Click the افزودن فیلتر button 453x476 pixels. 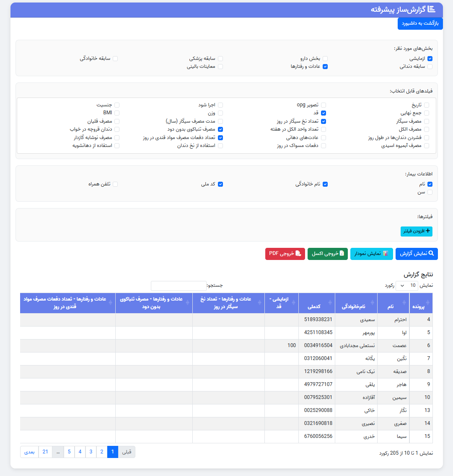tap(417, 232)
